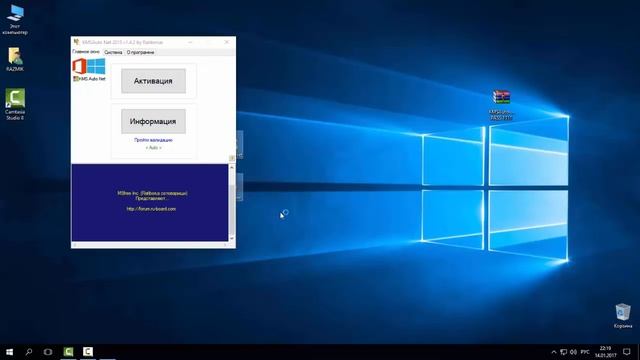Open the Пройти валидацию link
Viewport: 640px width, 360px height.
click(x=153, y=140)
